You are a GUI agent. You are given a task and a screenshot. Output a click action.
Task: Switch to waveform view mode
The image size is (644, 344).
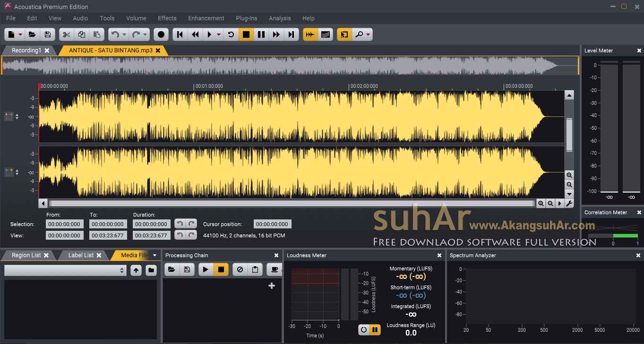pos(310,34)
